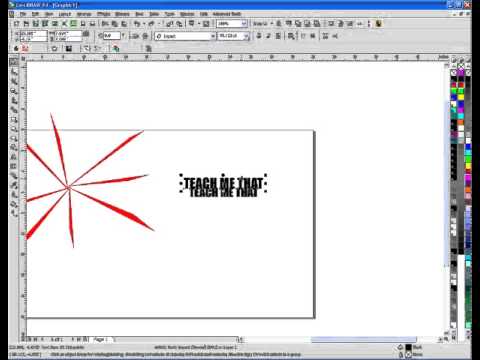Select the Smart Fill tool in the toolbox
The image size is (480, 360).
[14, 110]
